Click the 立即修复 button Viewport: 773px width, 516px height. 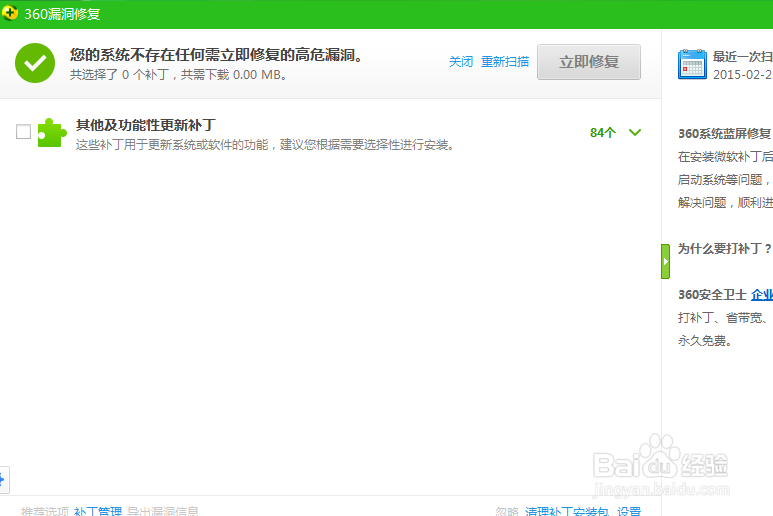pos(589,62)
